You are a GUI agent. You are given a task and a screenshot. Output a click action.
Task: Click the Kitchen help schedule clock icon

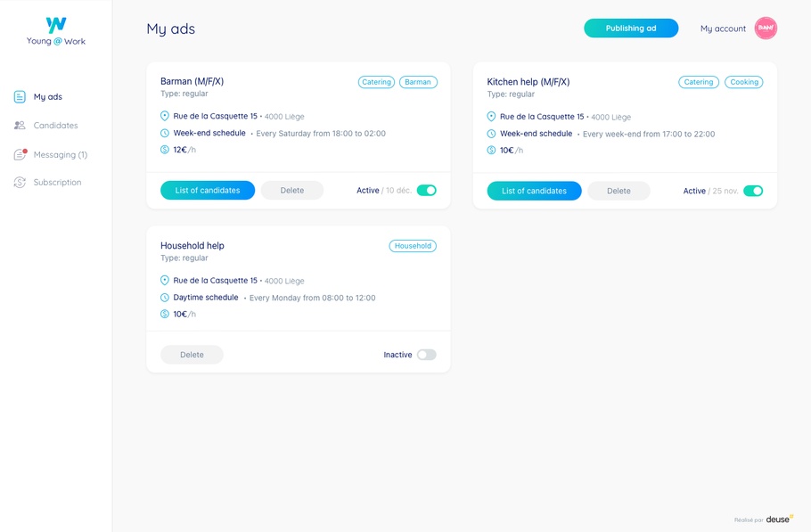pyautogui.click(x=491, y=134)
